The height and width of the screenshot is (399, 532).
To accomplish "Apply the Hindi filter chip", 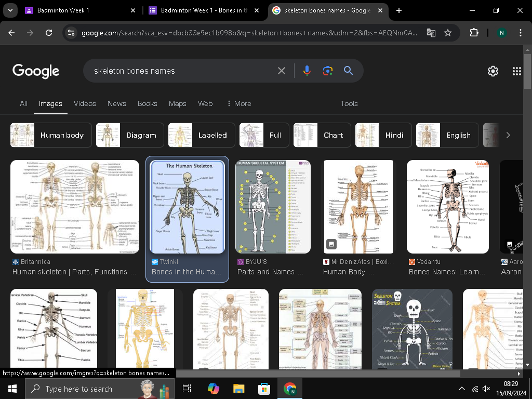I will pyautogui.click(x=383, y=135).
